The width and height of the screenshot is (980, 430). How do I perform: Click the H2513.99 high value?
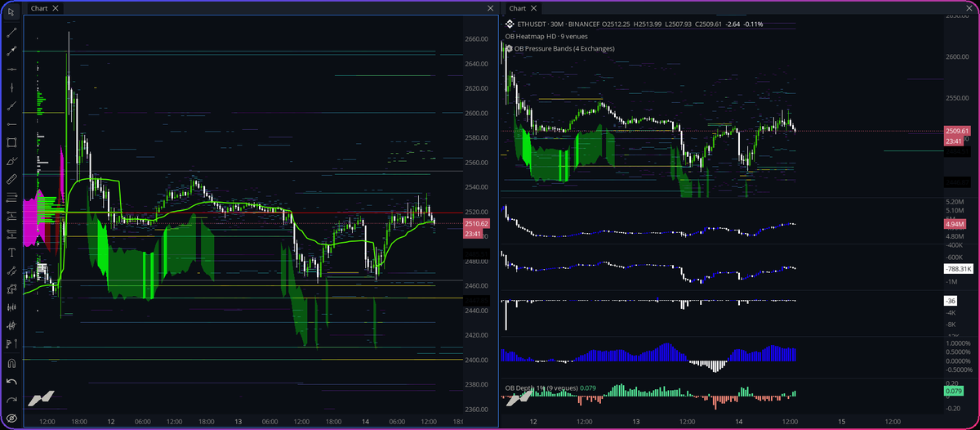649,24
